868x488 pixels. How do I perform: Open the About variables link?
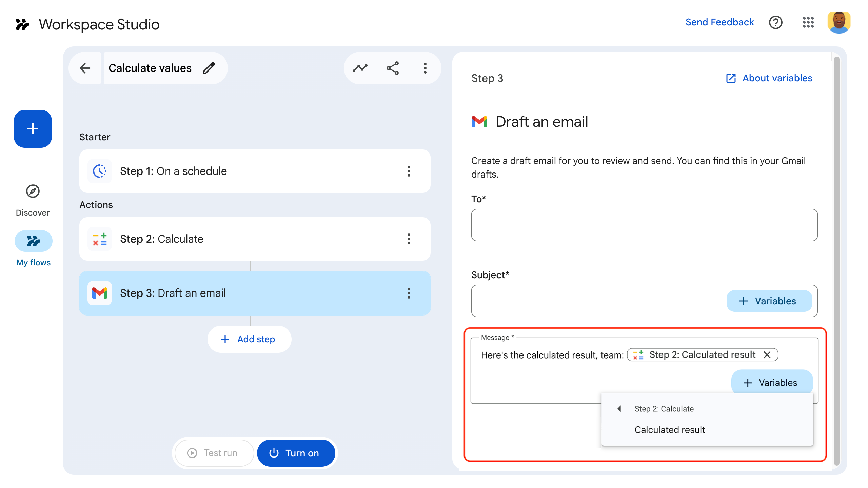tap(777, 78)
